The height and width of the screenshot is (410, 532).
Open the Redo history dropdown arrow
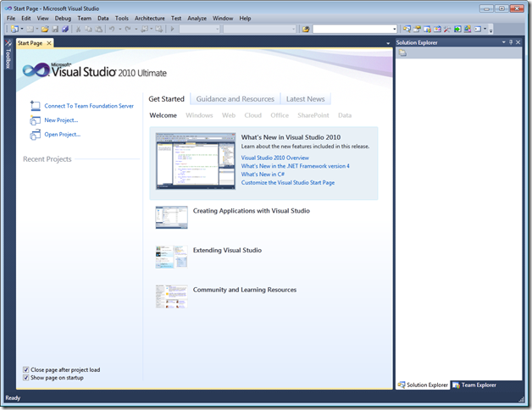point(136,29)
